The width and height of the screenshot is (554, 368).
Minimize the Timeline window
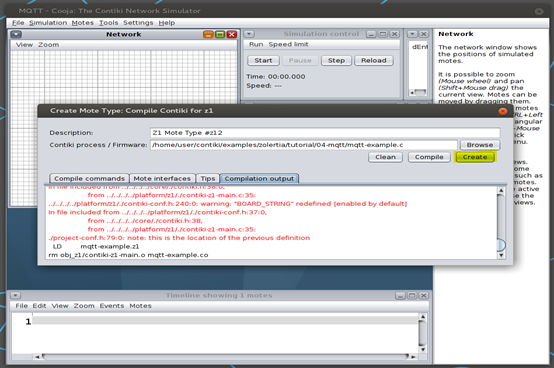[x=400, y=295]
